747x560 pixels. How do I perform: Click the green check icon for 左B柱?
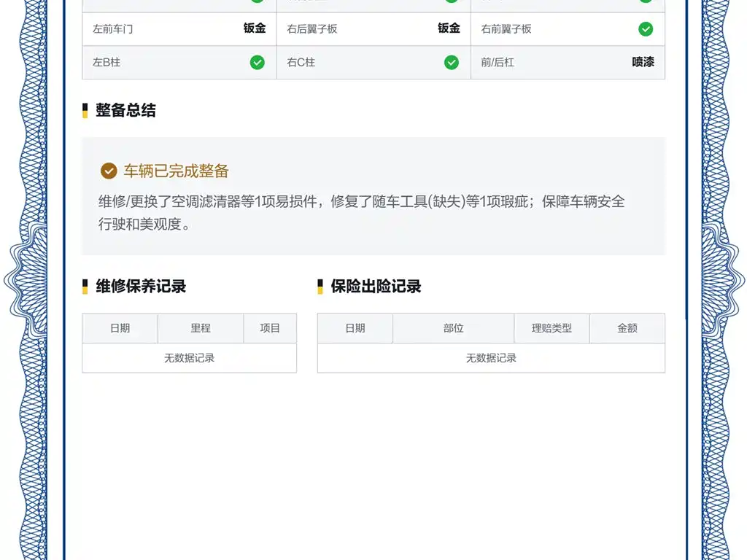(258, 63)
